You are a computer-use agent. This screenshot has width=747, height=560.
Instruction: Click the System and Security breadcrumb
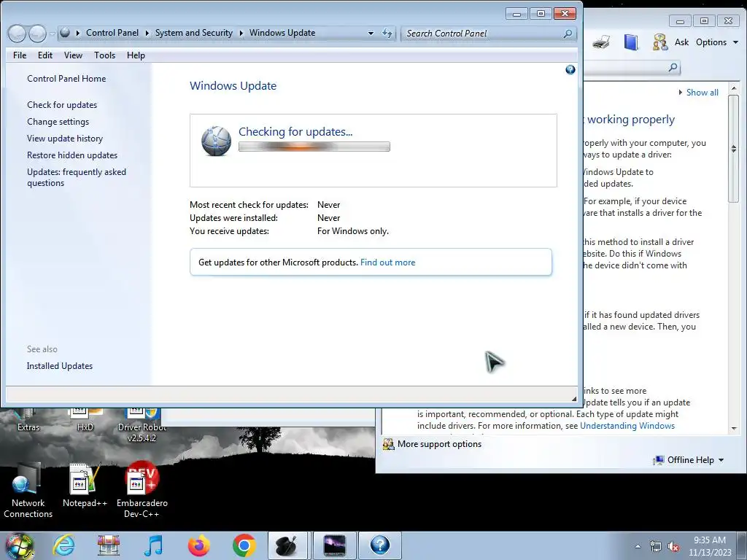tap(194, 33)
